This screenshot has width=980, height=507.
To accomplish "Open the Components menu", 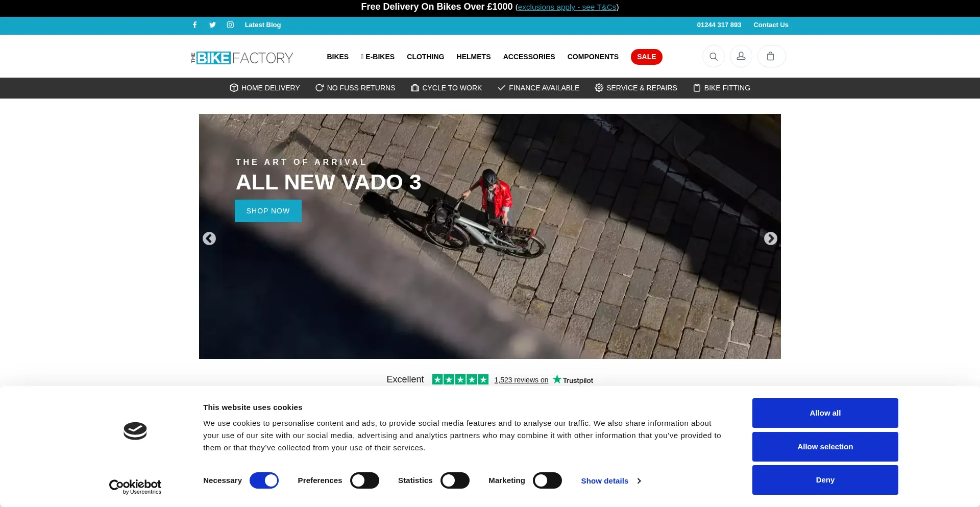I will click(593, 57).
